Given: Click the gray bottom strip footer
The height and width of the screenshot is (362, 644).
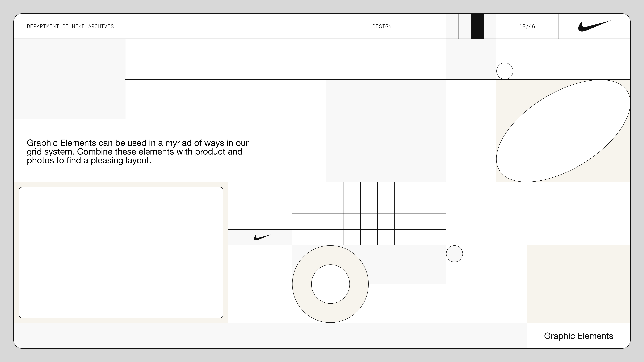Looking at the screenshot, I should click(270, 336).
